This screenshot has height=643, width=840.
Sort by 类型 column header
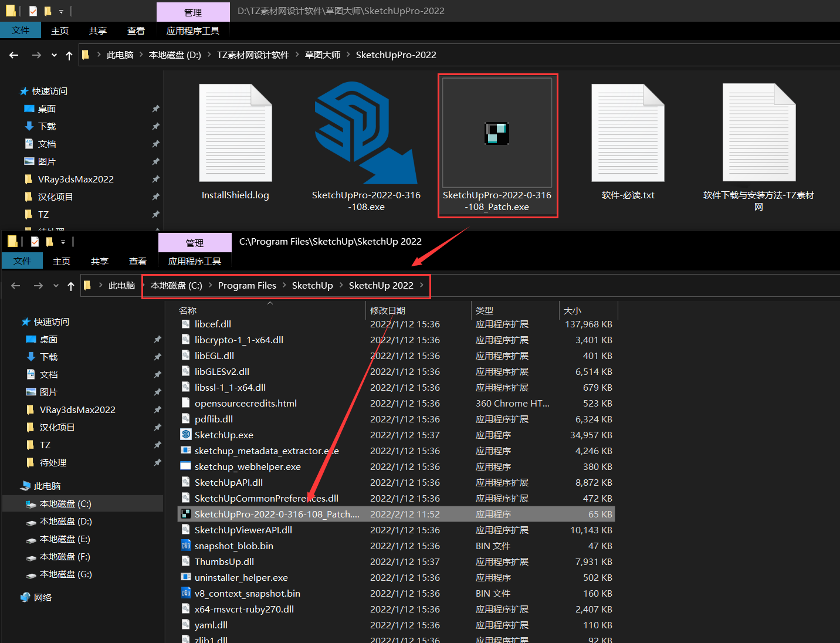point(485,310)
